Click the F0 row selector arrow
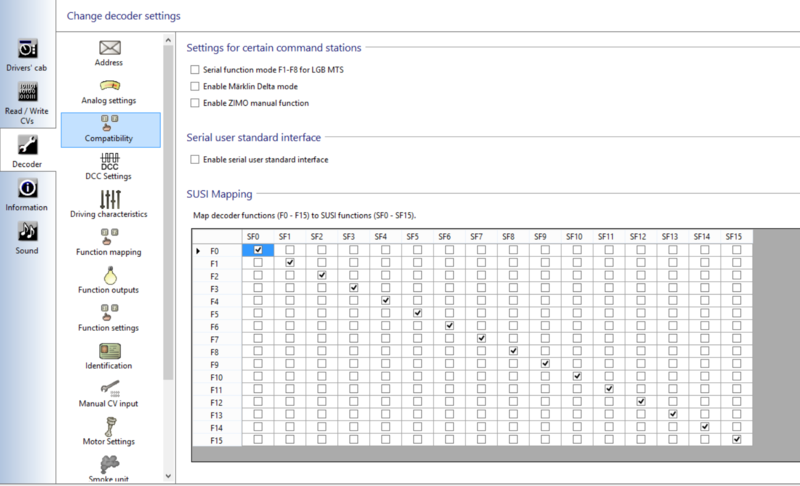 click(x=198, y=251)
